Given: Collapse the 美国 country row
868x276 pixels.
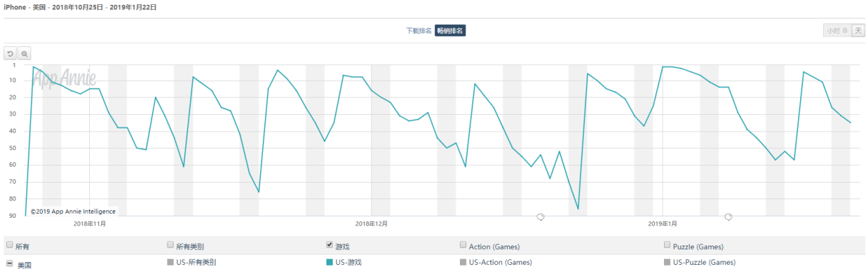Looking at the screenshot, I should click(x=10, y=264).
